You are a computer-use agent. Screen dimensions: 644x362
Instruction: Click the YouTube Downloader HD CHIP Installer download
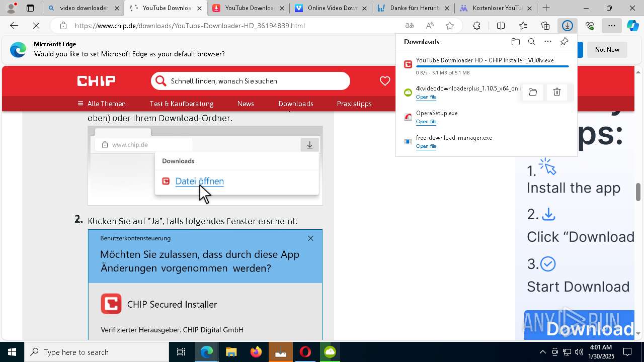485,60
